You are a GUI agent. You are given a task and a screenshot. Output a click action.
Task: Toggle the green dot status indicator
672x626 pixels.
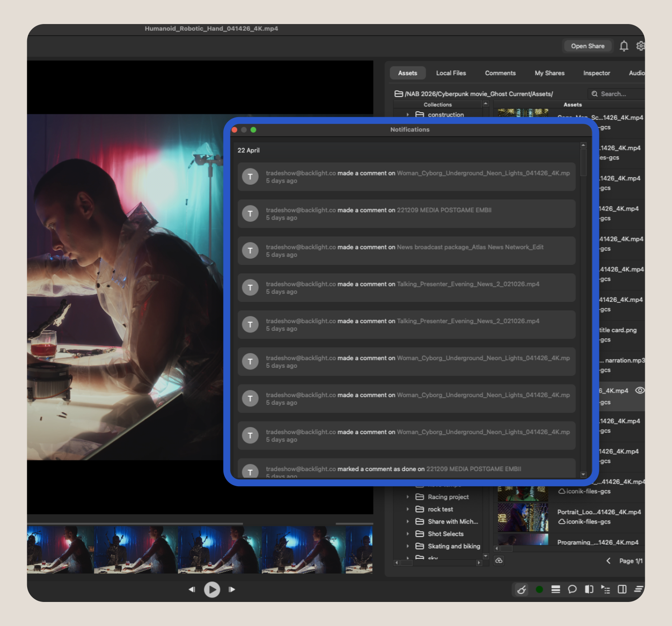(539, 589)
